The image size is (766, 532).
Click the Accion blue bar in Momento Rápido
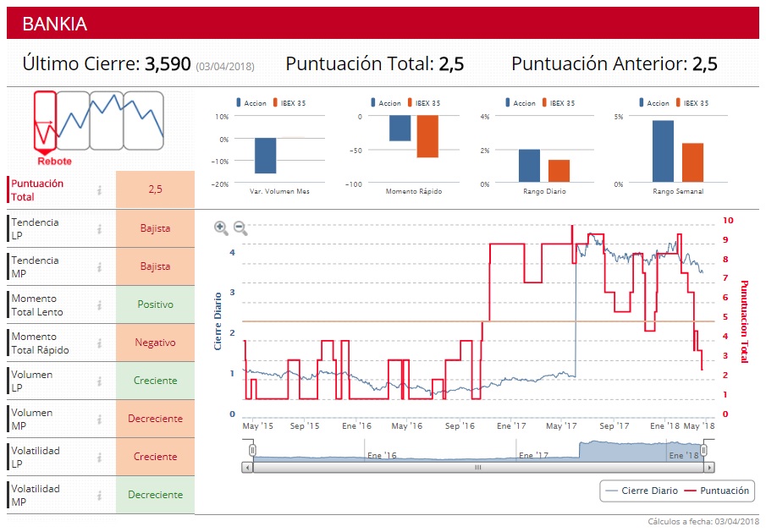pos(400,129)
